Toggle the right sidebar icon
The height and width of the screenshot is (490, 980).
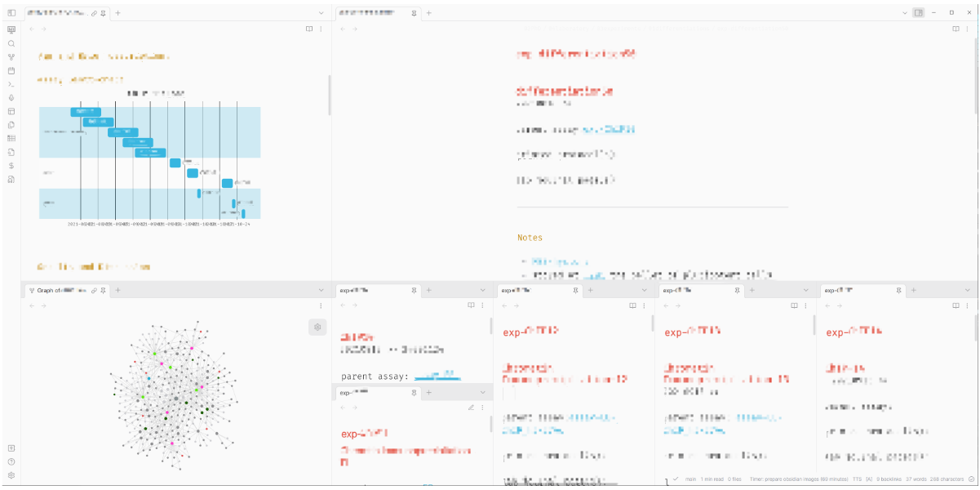919,13
